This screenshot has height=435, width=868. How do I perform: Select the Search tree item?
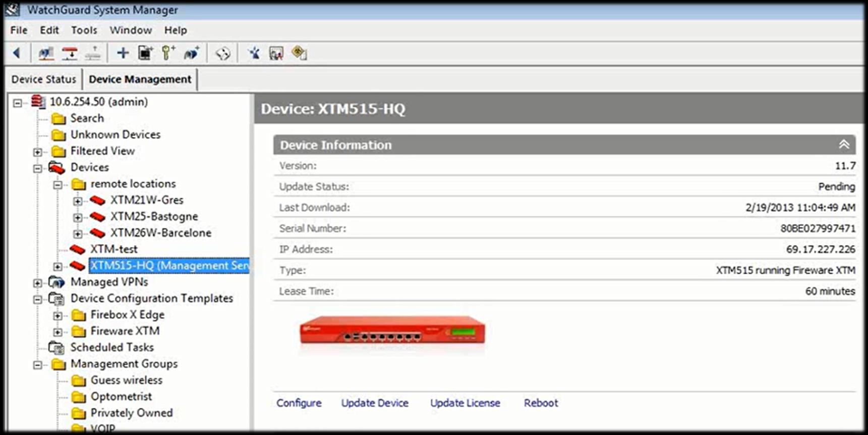tap(87, 118)
